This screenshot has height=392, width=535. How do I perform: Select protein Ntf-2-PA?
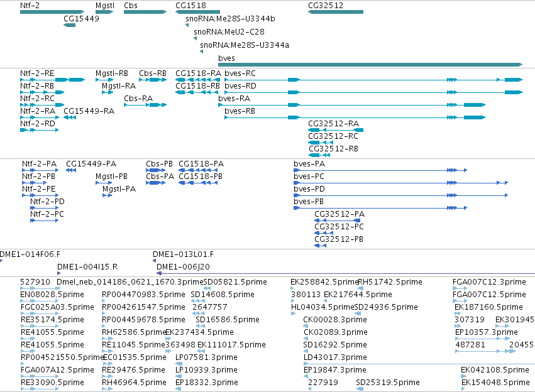[39, 164]
